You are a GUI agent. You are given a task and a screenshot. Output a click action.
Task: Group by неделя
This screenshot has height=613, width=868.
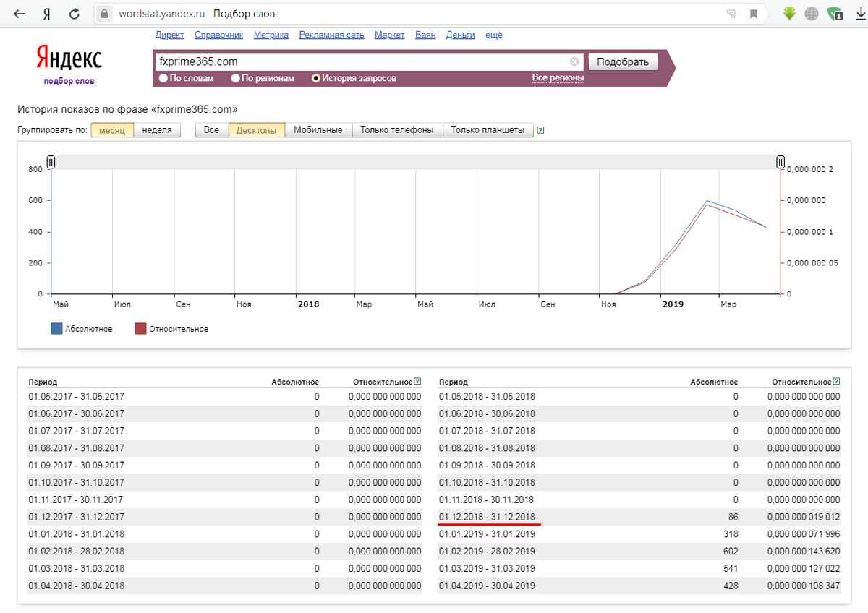[x=157, y=130]
